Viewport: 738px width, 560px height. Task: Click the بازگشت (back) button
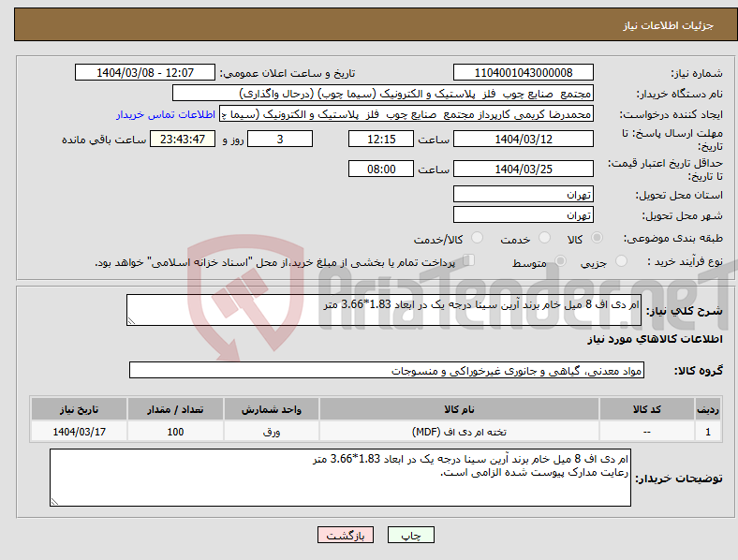point(346,535)
